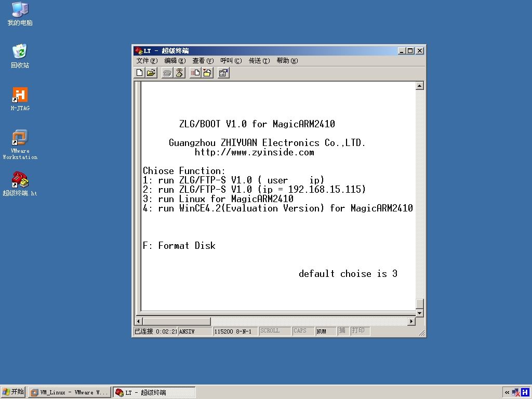Select the VMware Workstation desktop shortcut
This screenshot has height=399, width=532.
(20, 144)
